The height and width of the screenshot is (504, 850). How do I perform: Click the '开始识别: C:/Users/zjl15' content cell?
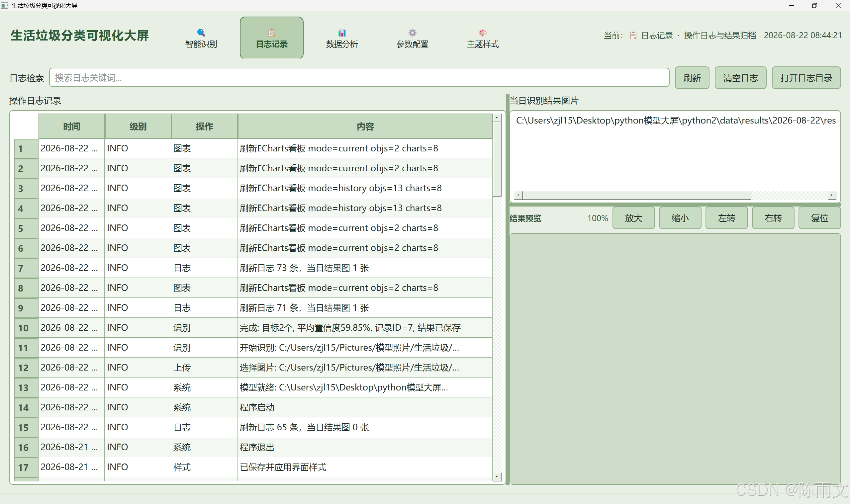[x=365, y=347]
